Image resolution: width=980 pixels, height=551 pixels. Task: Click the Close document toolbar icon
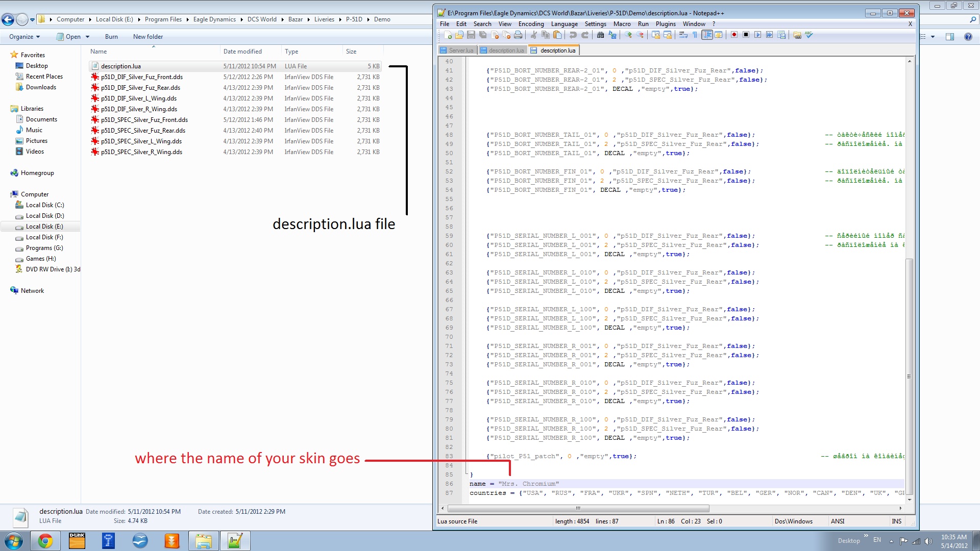(495, 35)
